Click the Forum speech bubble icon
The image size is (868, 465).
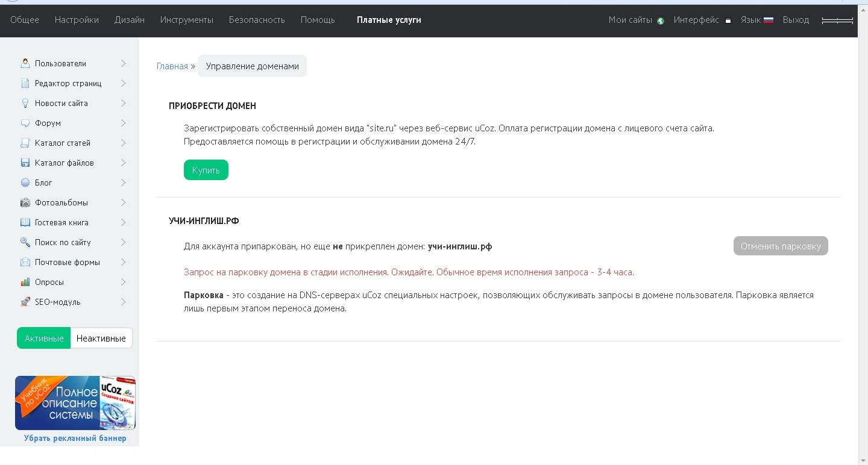coord(25,123)
